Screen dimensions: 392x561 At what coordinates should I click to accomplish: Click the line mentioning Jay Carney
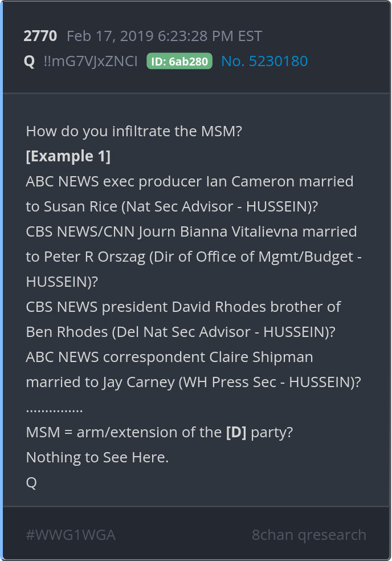coord(194,382)
